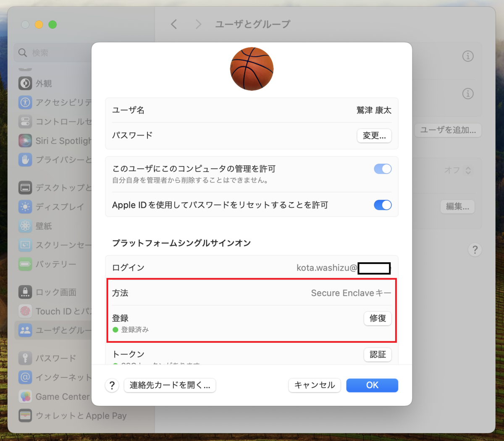Open the アクセシビリティ accessibility icon
504x441 pixels.
coord(25,102)
